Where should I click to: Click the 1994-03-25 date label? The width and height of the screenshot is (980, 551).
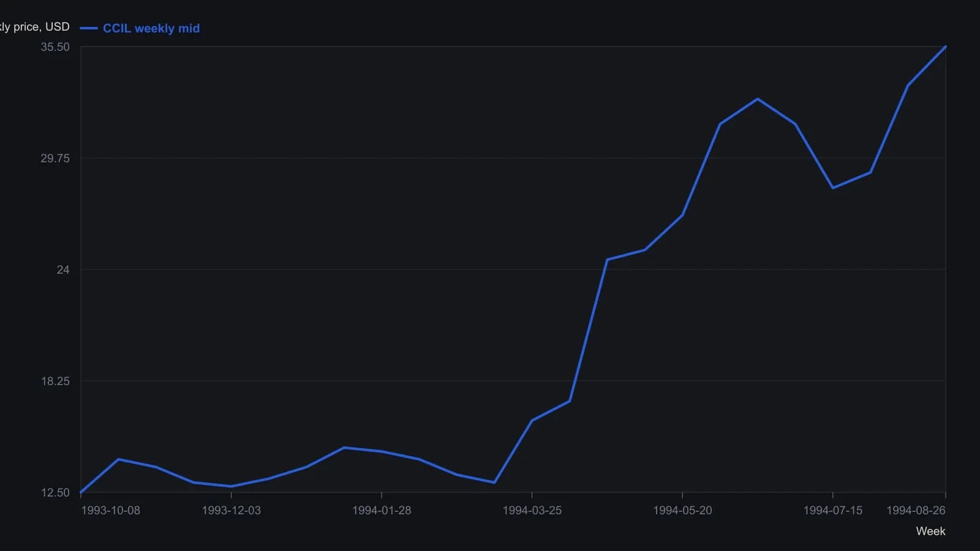coord(532,511)
